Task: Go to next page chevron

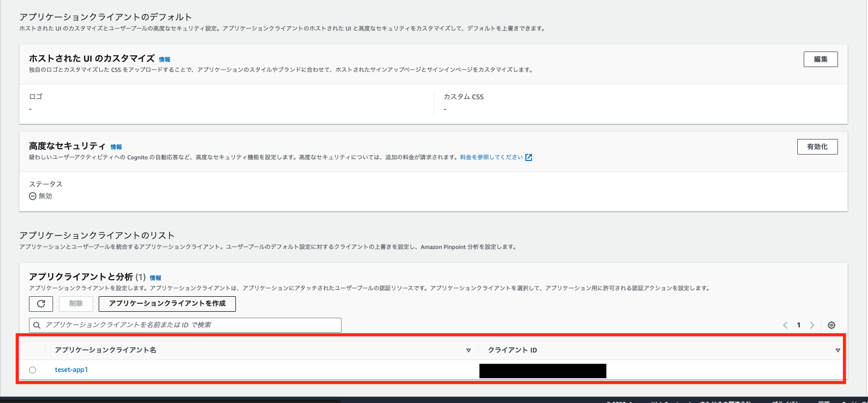Action: [x=812, y=325]
